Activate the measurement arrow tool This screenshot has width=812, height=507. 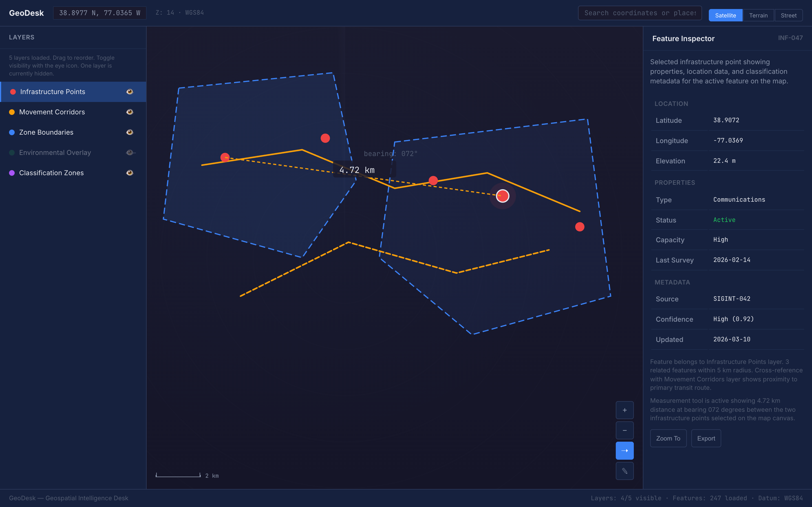point(625,451)
